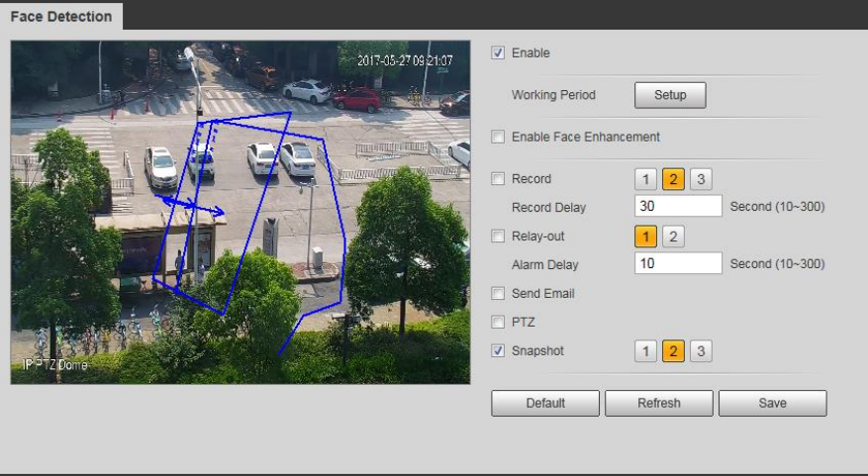Toggle the Snapshot checkbox
This screenshot has height=476, width=868.
(x=498, y=350)
